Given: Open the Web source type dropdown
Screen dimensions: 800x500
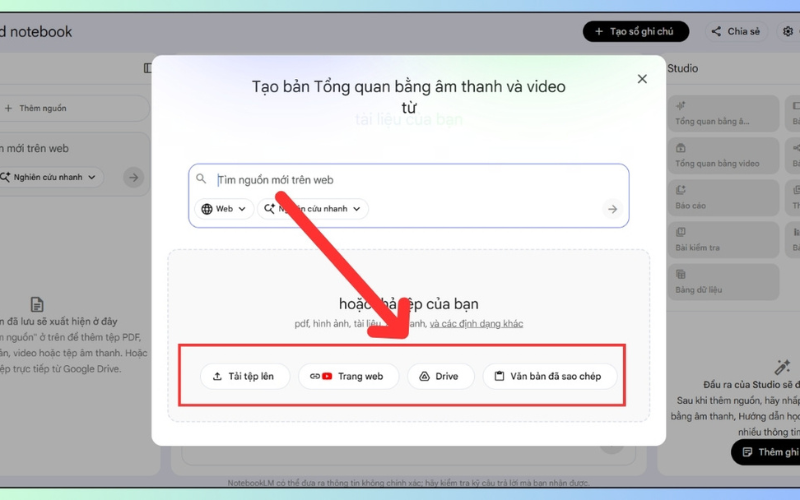Looking at the screenshot, I should pos(223,209).
